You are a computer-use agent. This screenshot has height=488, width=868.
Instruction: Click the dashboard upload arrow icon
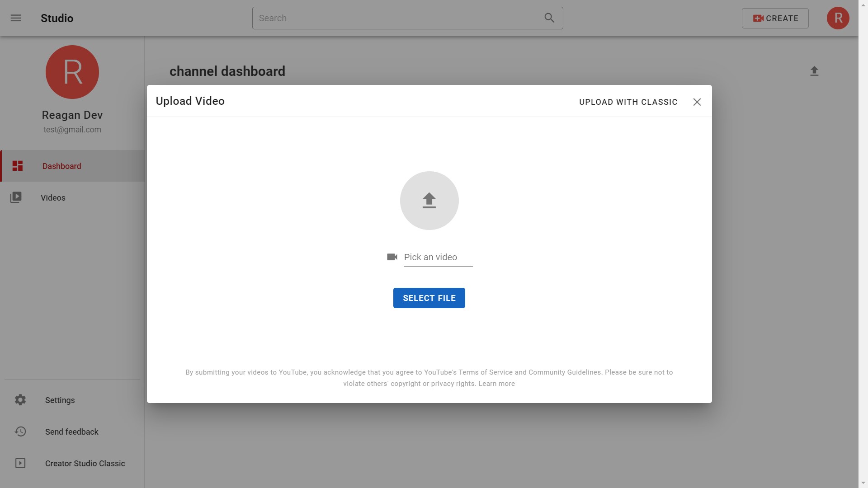point(814,71)
